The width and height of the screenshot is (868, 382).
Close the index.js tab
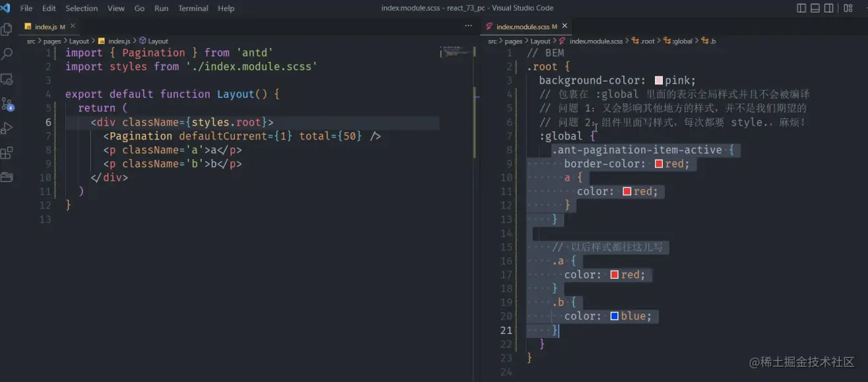point(73,26)
